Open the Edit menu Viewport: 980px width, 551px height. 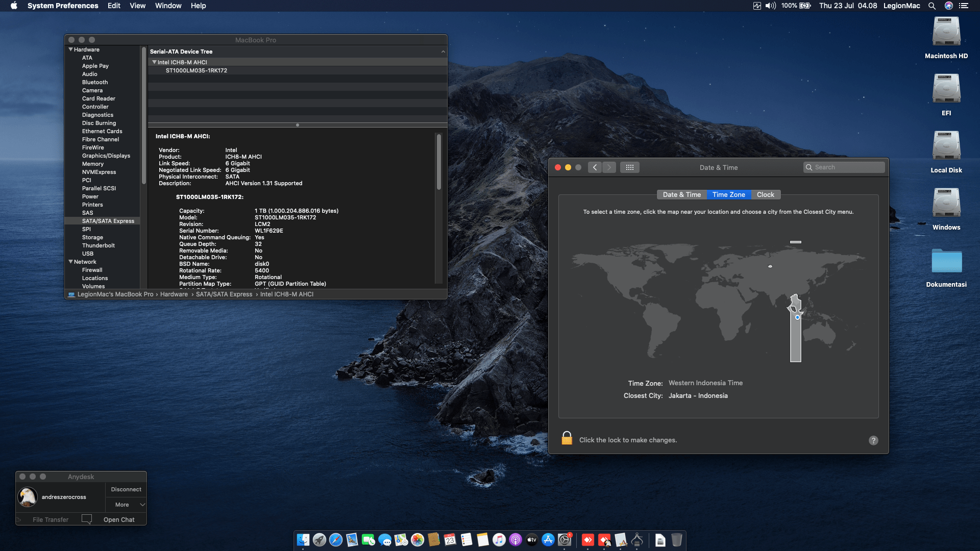pos(114,6)
